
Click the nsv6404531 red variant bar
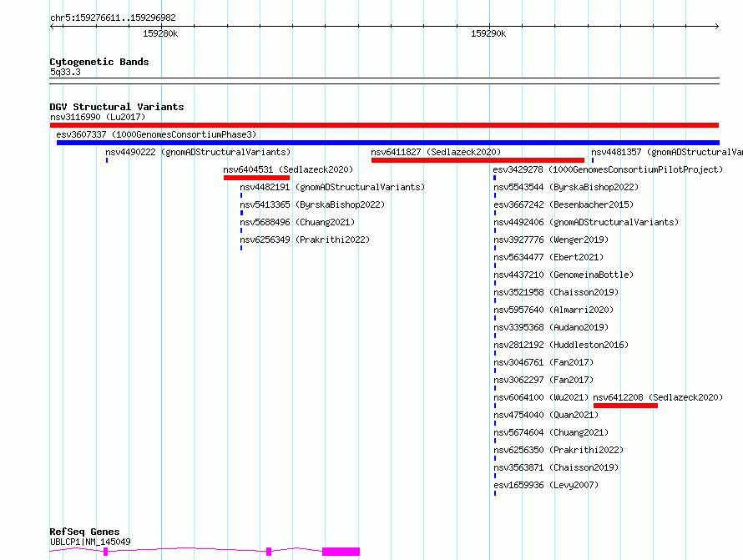[256, 178]
